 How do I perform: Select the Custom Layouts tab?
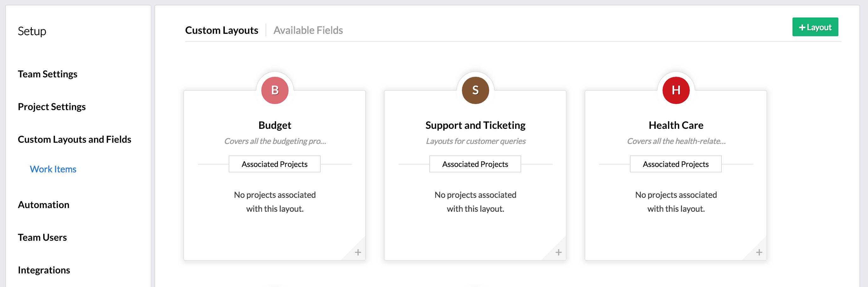[221, 30]
